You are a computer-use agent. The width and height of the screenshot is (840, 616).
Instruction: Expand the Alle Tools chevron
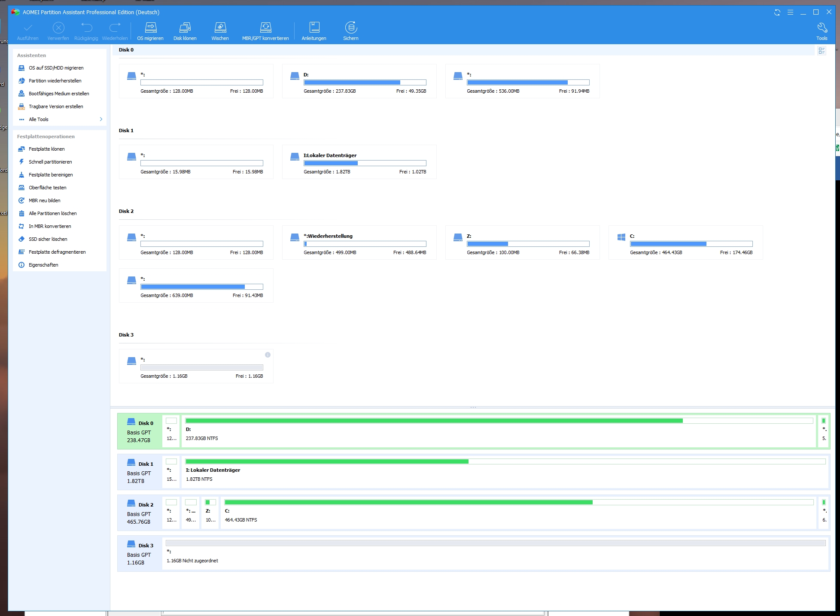pos(101,119)
